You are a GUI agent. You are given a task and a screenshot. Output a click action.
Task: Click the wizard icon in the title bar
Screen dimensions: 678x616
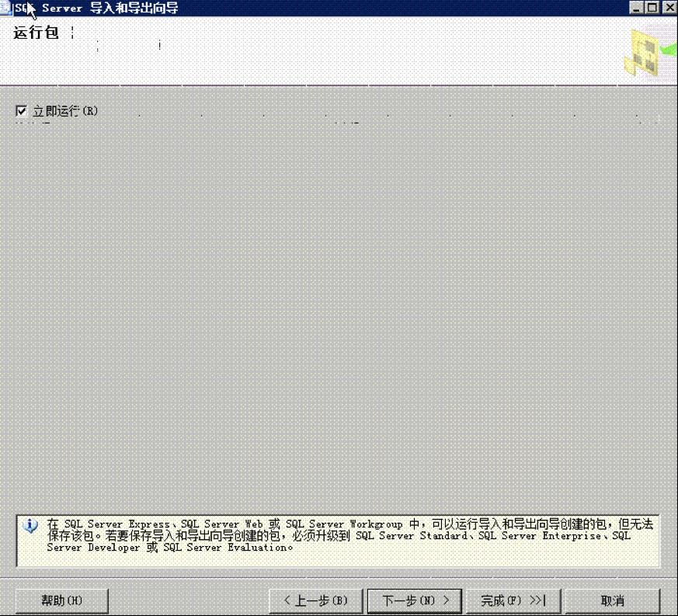coord(6,8)
